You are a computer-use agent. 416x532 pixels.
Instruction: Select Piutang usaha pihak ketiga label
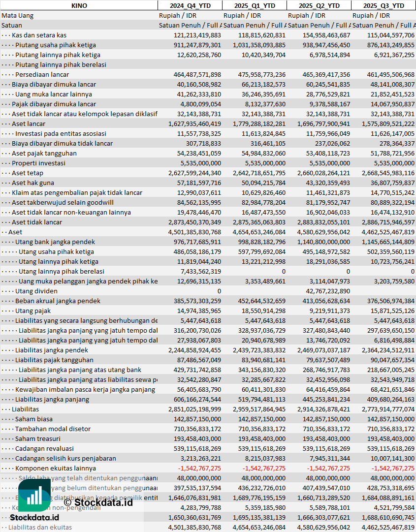tap(56, 45)
